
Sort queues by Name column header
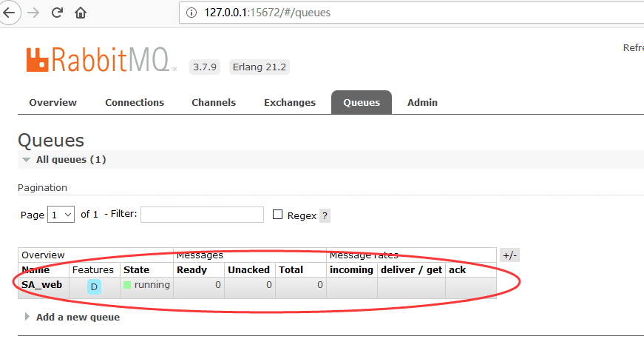[35, 270]
